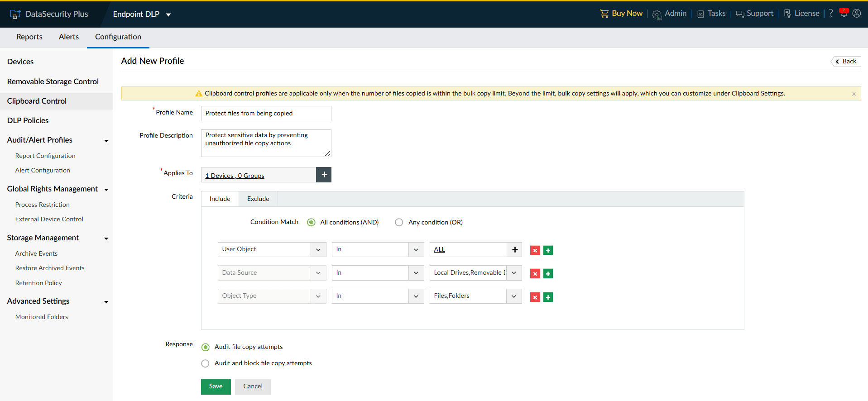
Task: Switch to the Alerts tab
Action: (69, 37)
